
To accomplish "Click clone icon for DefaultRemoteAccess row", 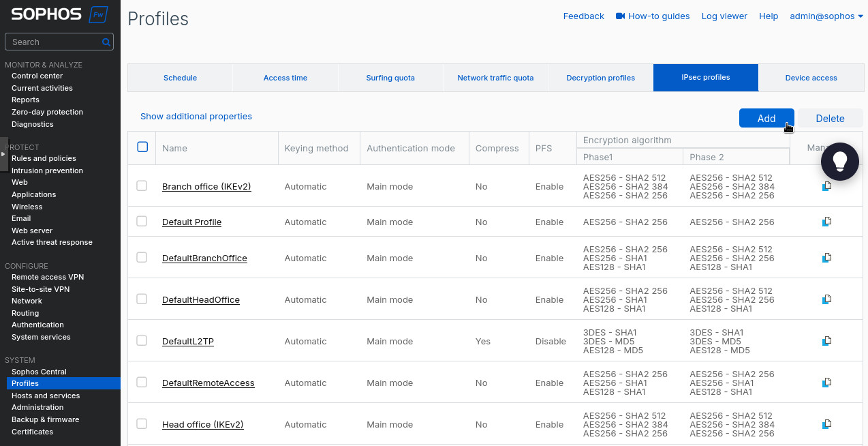I will [826, 383].
